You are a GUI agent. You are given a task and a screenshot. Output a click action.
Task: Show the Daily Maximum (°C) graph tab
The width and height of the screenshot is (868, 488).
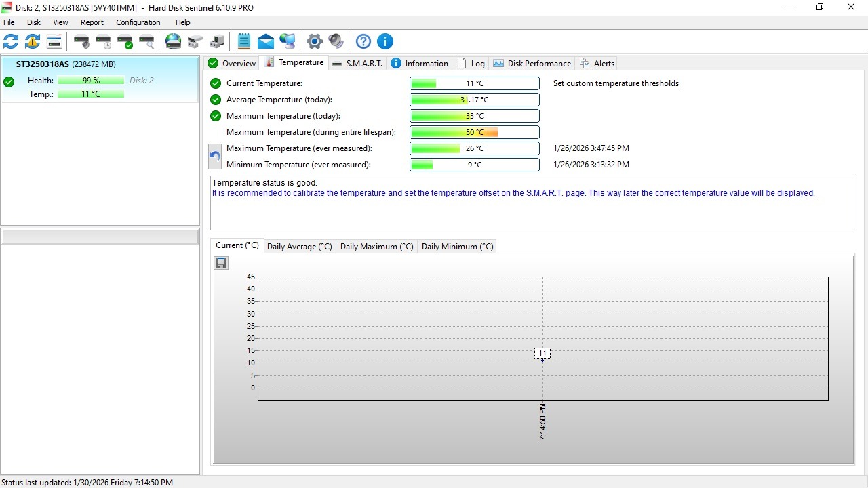click(376, 247)
